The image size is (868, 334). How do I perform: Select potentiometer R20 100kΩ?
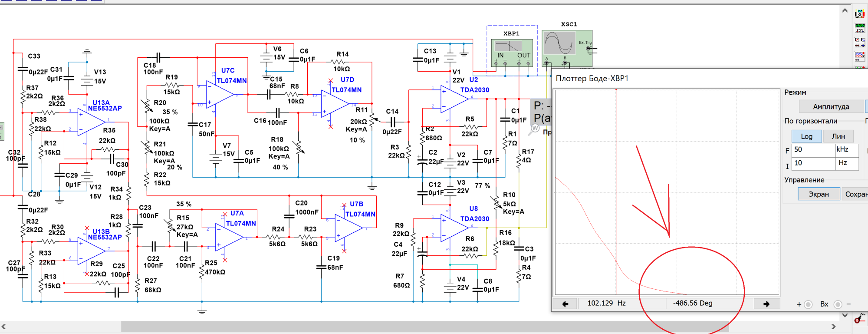[147, 106]
